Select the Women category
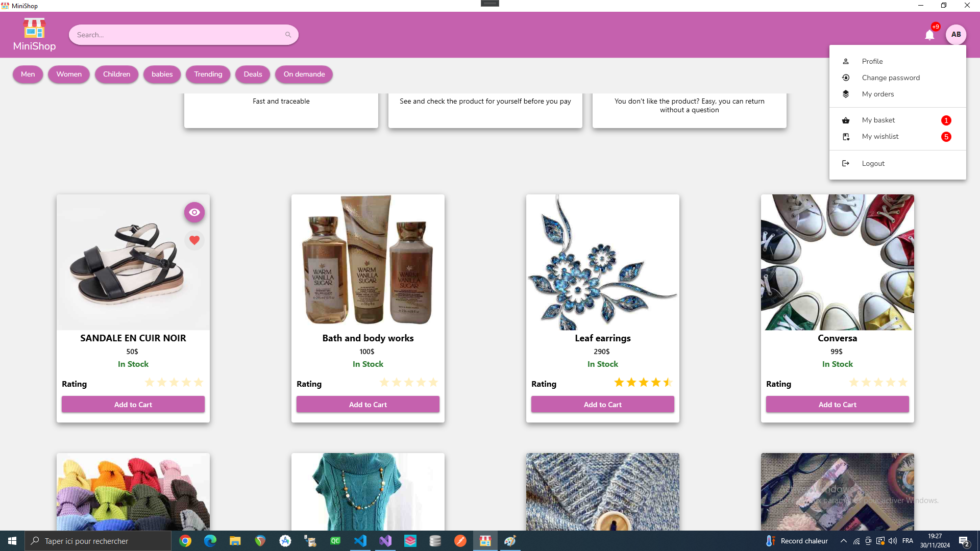This screenshot has height=551, width=980. (68, 74)
